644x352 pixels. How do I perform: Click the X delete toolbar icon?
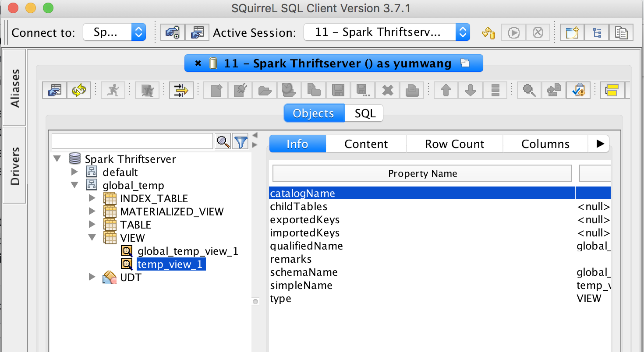point(387,91)
